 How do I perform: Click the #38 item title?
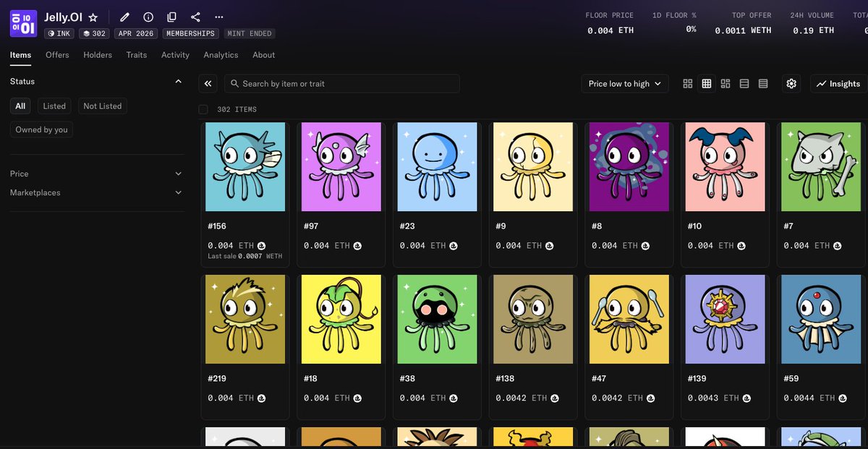coord(407,379)
